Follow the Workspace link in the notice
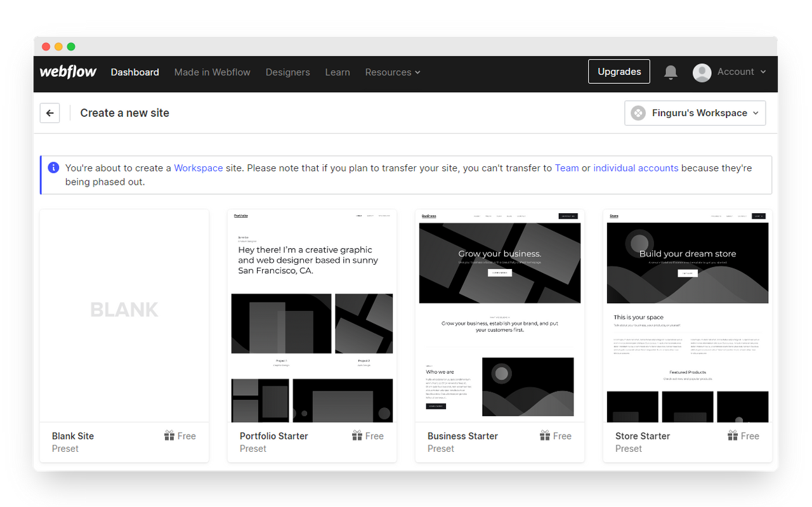This screenshot has width=812, height=507. pos(199,168)
